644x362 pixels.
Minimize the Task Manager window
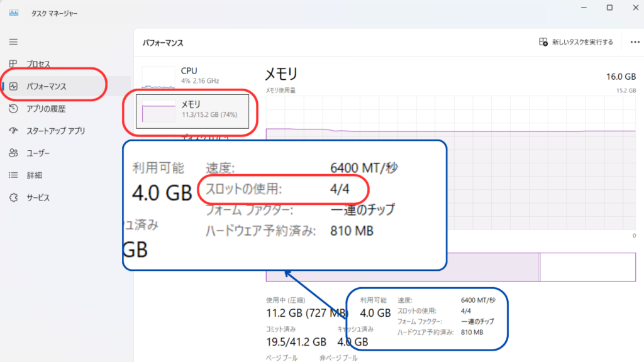582,8
